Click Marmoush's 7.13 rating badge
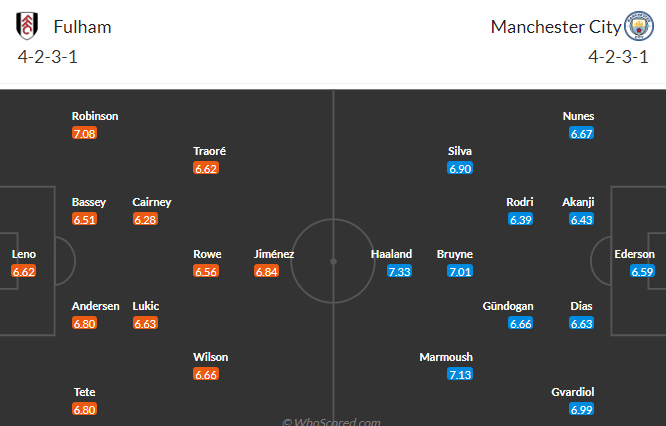Viewport: 666px width, 426px height. (x=460, y=374)
